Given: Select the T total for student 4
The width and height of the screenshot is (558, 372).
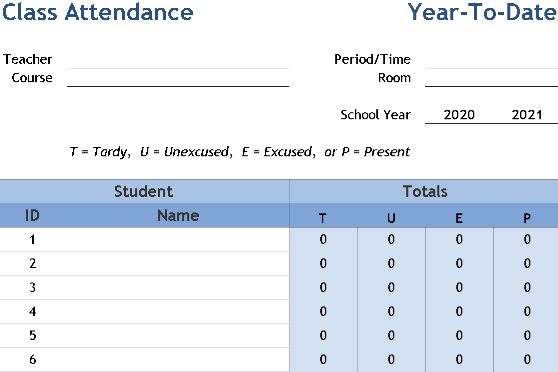Looking at the screenshot, I should coord(323,311).
